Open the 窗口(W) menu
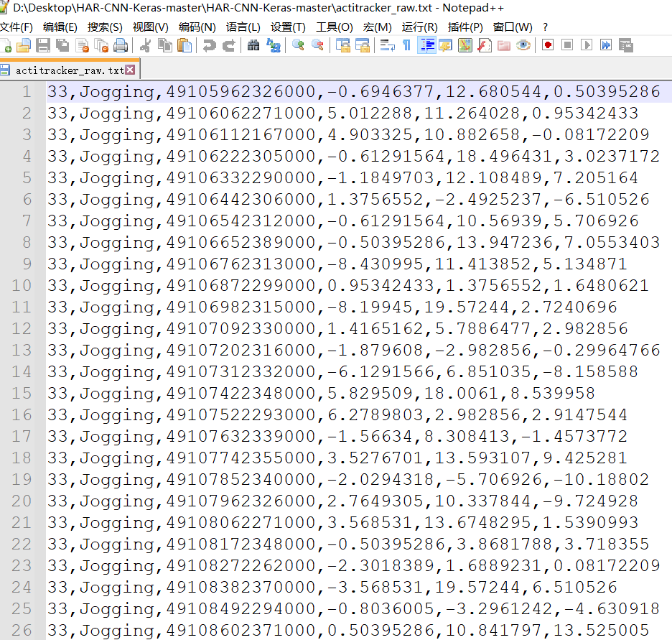 513,27
